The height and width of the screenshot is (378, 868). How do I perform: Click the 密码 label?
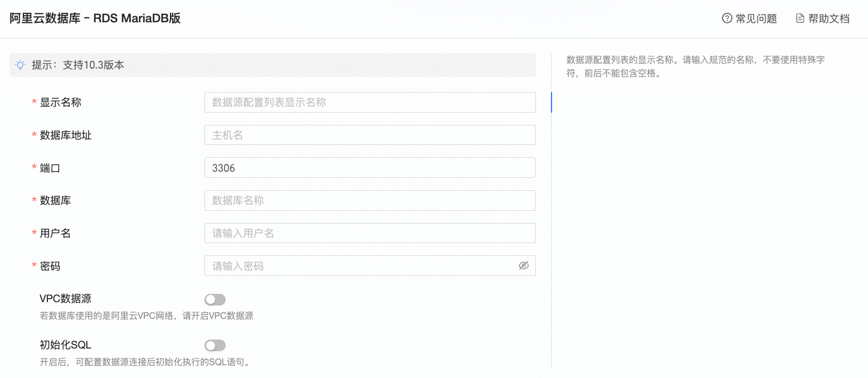coord(50,266)
